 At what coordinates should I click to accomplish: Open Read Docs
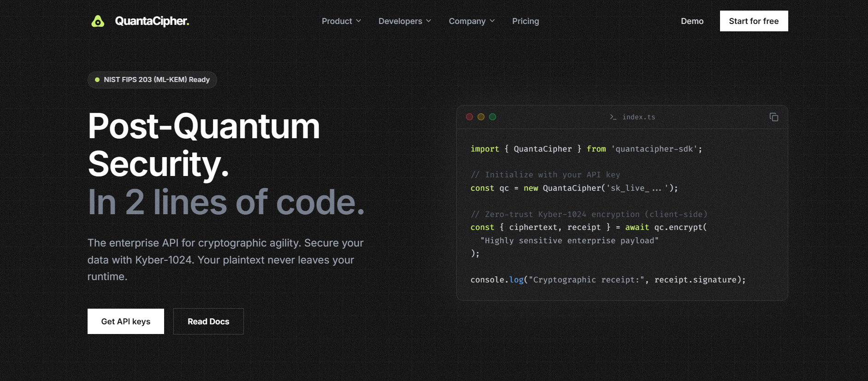tap(208, 321)
